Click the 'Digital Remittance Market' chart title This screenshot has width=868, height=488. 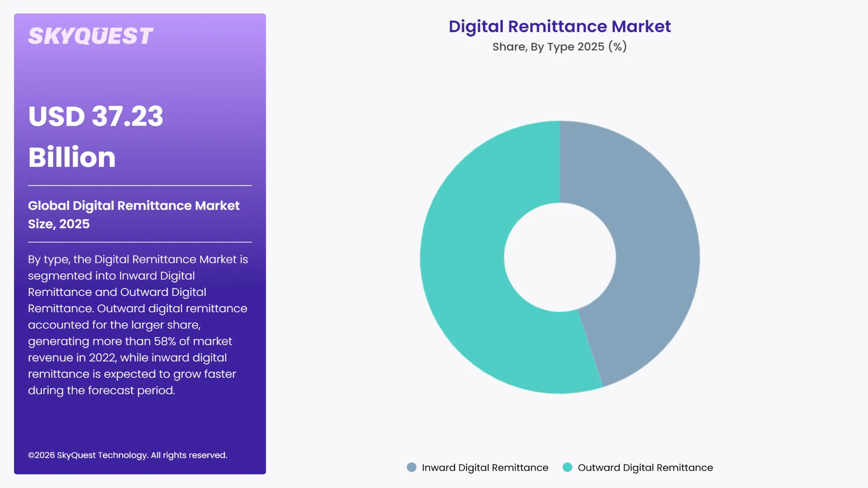pos(560,27)
